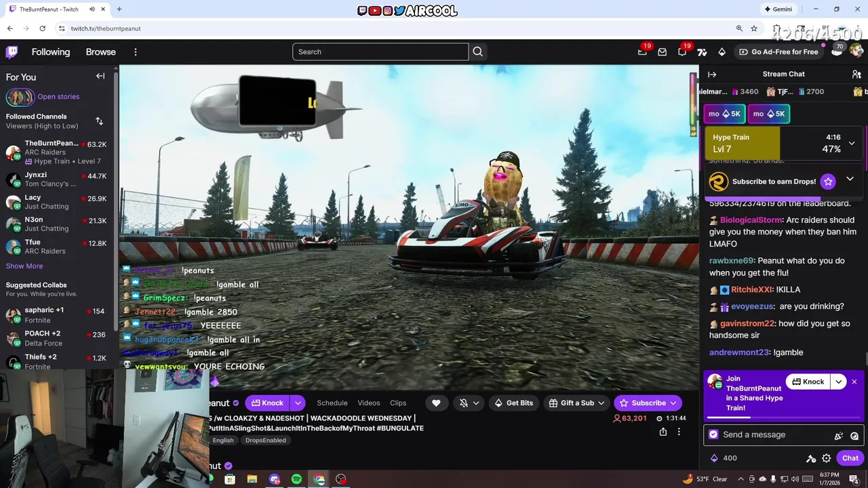Screen dimensions: 868x488
Task: Click the browser reload button
Action: [42, 28]
